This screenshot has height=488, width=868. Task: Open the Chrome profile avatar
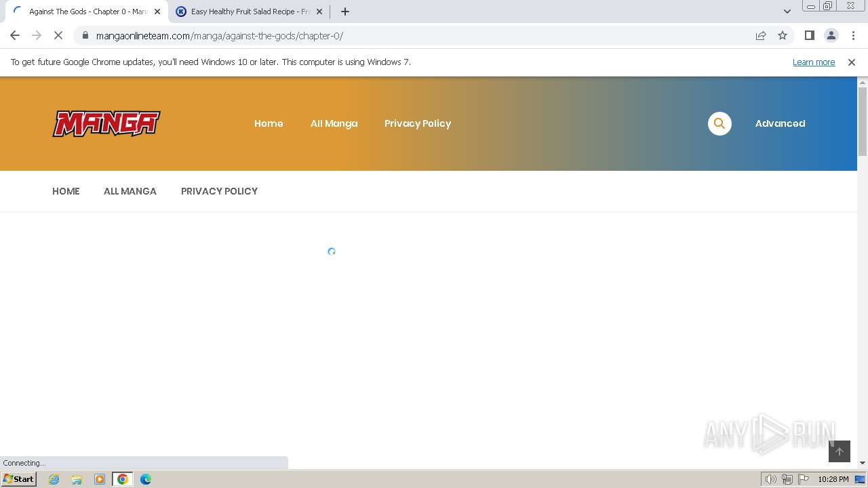[831, 35]
